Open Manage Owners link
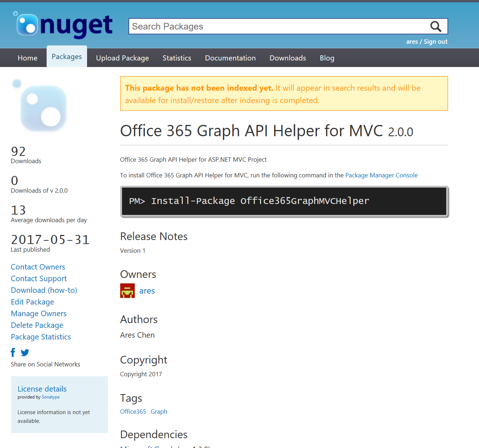The width and height of the screenshot is (479, 448). tap(39, 314)
